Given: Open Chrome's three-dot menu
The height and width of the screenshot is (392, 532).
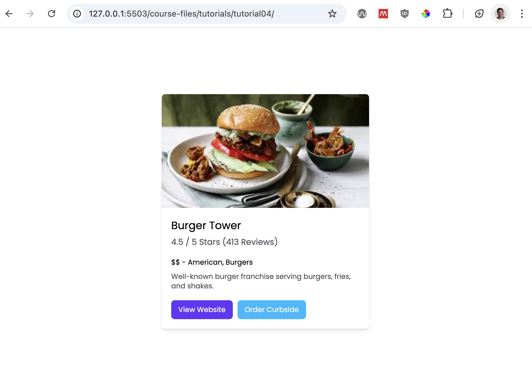Looking at the screenshot, I should (x=522, y=14).
